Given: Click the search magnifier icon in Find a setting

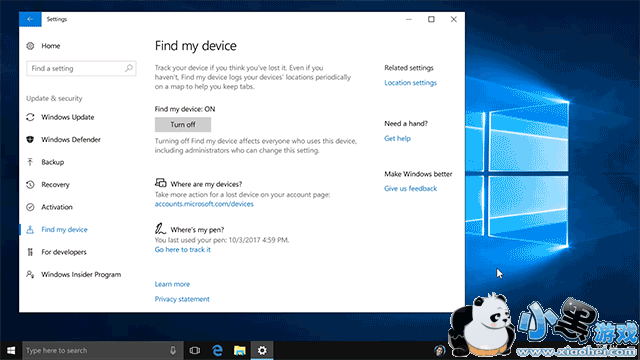Looking at the screenshot, I should pos(129,68).
